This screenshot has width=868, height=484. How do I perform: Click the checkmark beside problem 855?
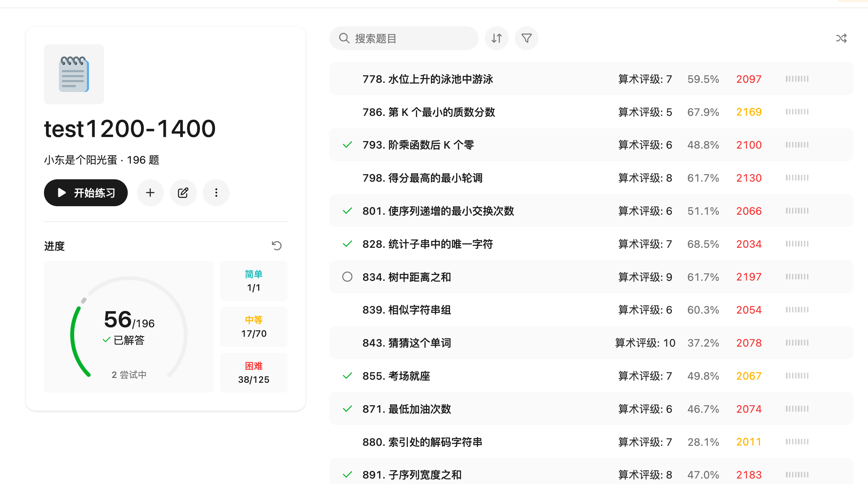tap(347, 376)
